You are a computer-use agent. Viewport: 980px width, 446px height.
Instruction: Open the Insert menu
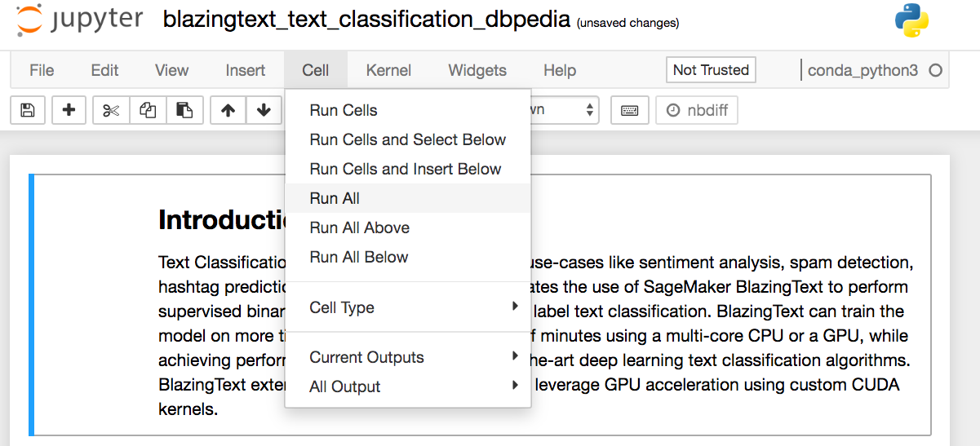[246, 70]
